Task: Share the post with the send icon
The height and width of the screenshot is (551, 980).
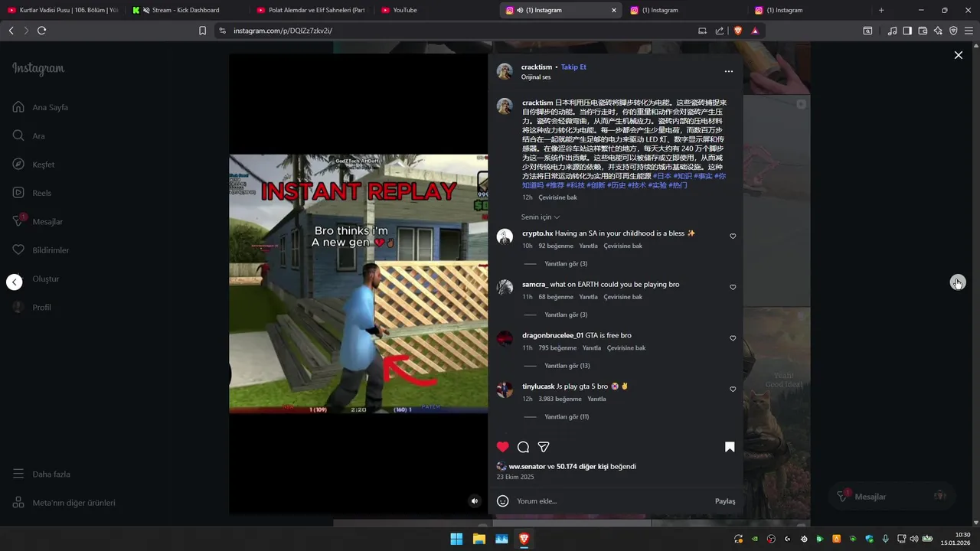Action: [544, 447]
